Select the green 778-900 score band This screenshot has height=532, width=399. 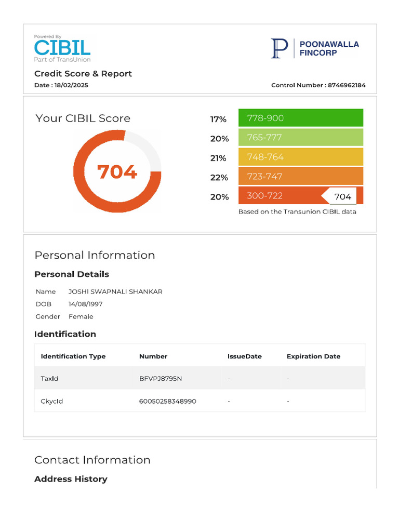[300, 118]
